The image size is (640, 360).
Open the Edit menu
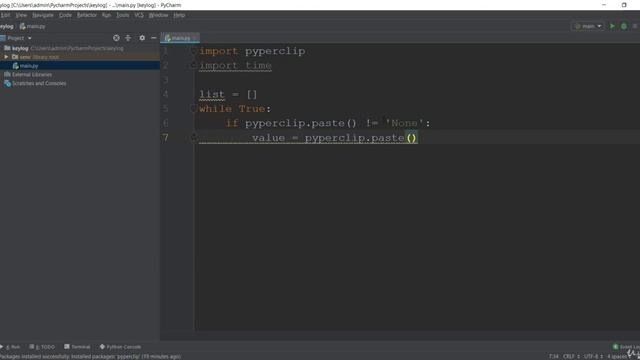click(5, 15)
